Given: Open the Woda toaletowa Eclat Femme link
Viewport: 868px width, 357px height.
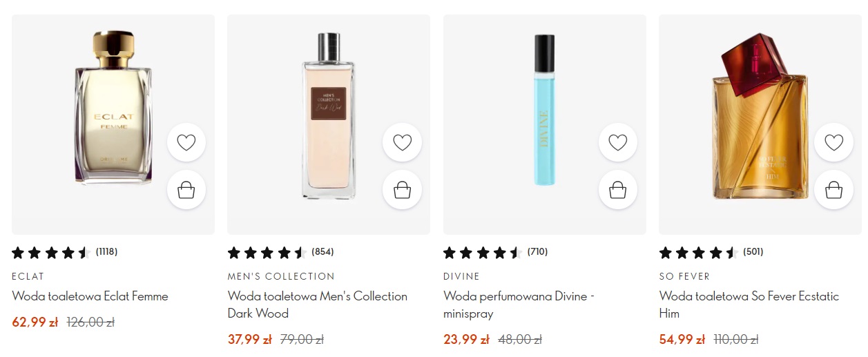Looking at the screenshot, I should pyautogui.click(x=90, y=296).
